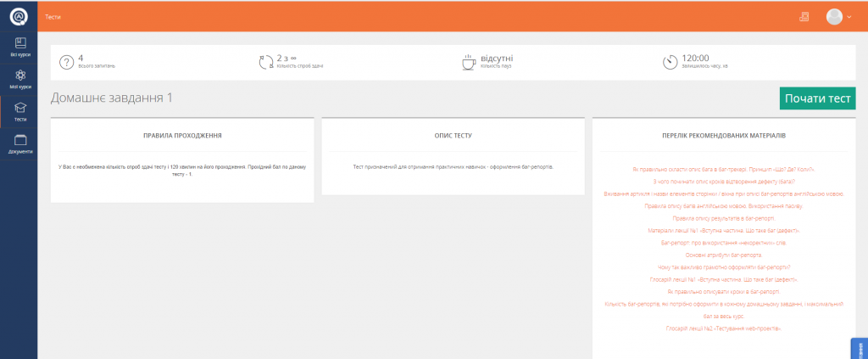
Task: Open the orange header icon beside the avatar
Action: 804,17
